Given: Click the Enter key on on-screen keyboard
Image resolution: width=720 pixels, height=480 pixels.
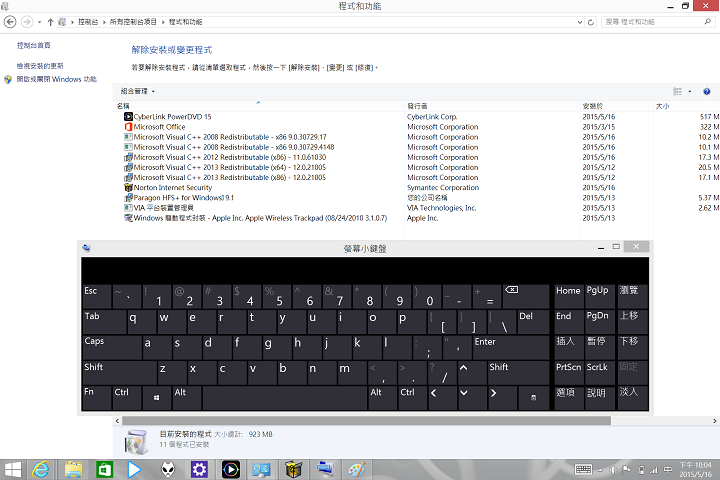Looking at the screenshot, I should pyautogui.click(x=511, y=347).
